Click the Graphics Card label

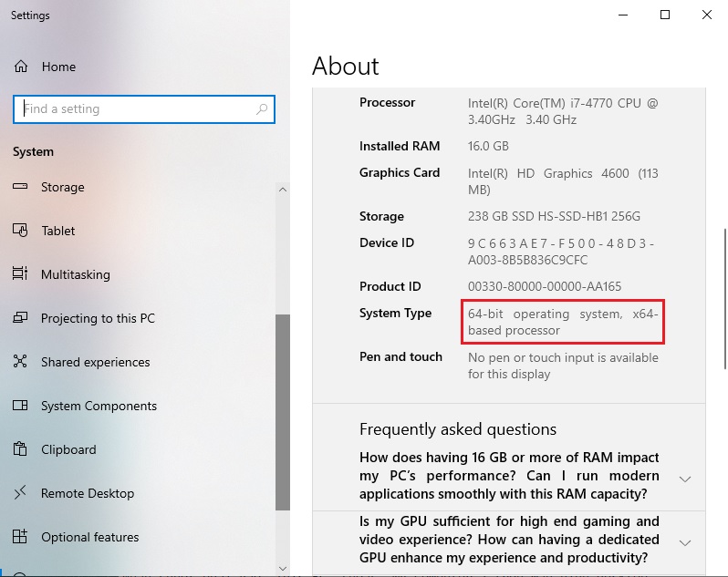pyautogui.click(x=400, y=172)
